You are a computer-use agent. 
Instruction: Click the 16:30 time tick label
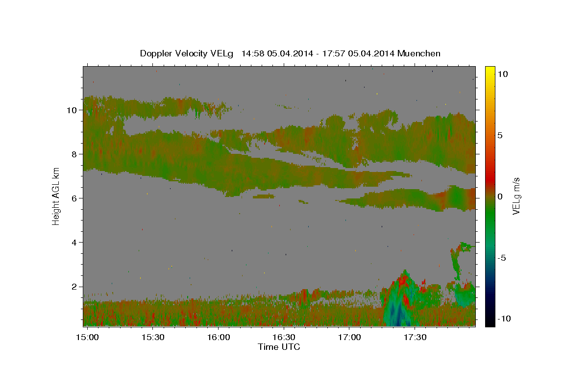pos(284,338)
